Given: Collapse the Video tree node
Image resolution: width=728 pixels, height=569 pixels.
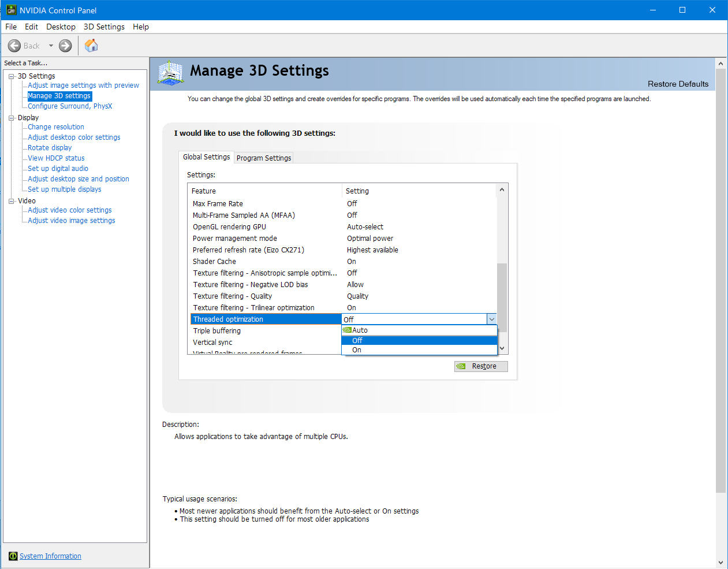Looking at the screenshot, I should [11, 201].
